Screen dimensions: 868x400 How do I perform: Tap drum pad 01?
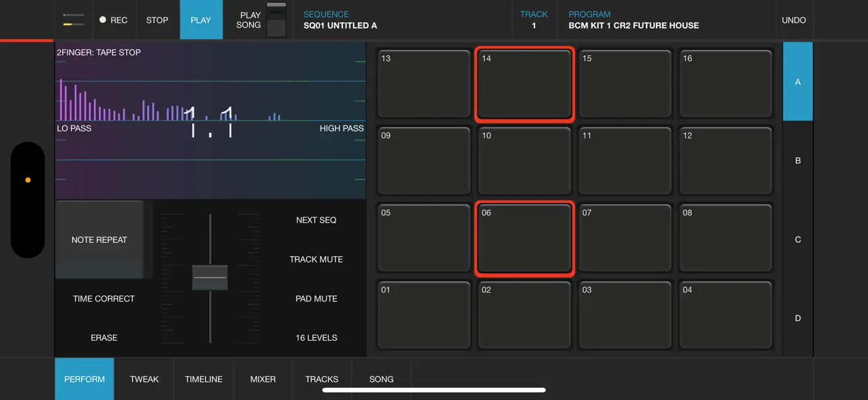424,316
